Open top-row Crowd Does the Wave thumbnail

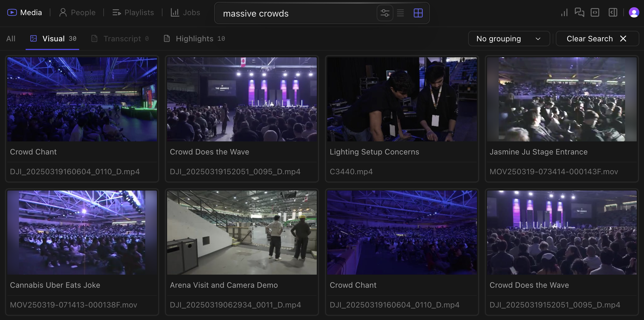[x=242, y=99]
